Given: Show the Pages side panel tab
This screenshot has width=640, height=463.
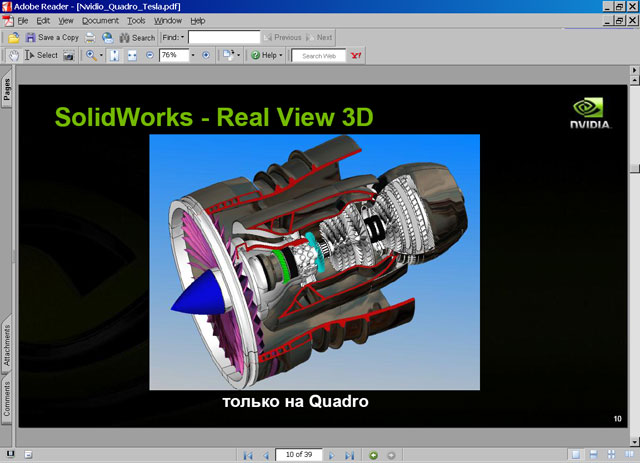Looking at the screenshot, I should pos(7,89).
